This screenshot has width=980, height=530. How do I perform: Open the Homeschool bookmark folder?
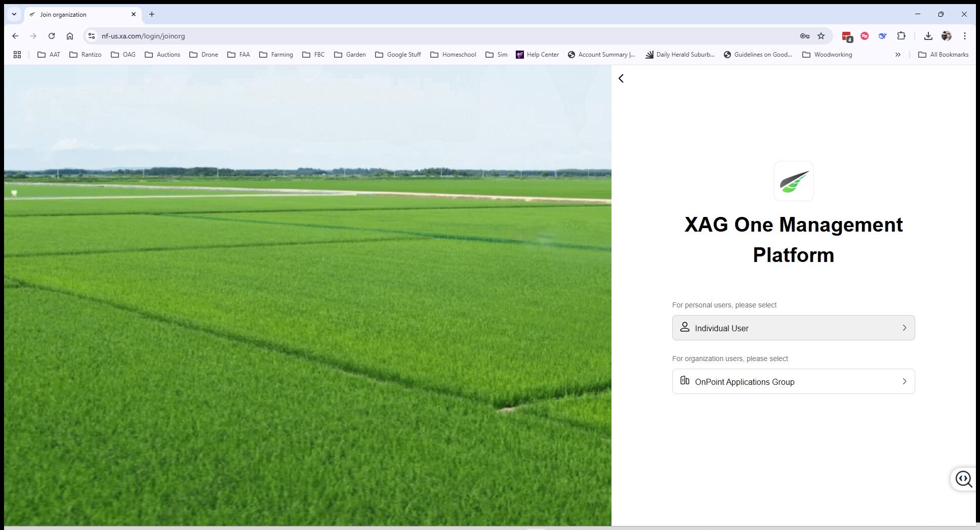pos(453,55)
